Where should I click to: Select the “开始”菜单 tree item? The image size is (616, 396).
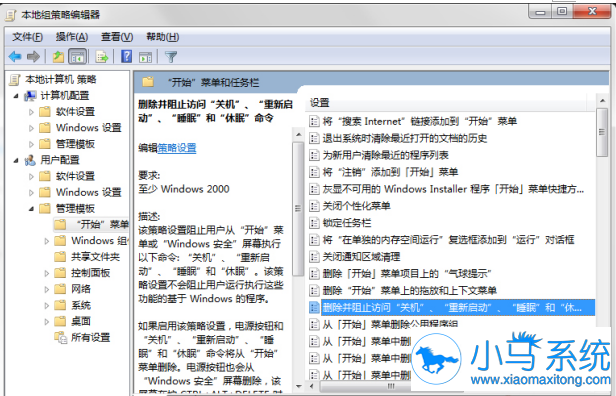click(x=103, y=224)
